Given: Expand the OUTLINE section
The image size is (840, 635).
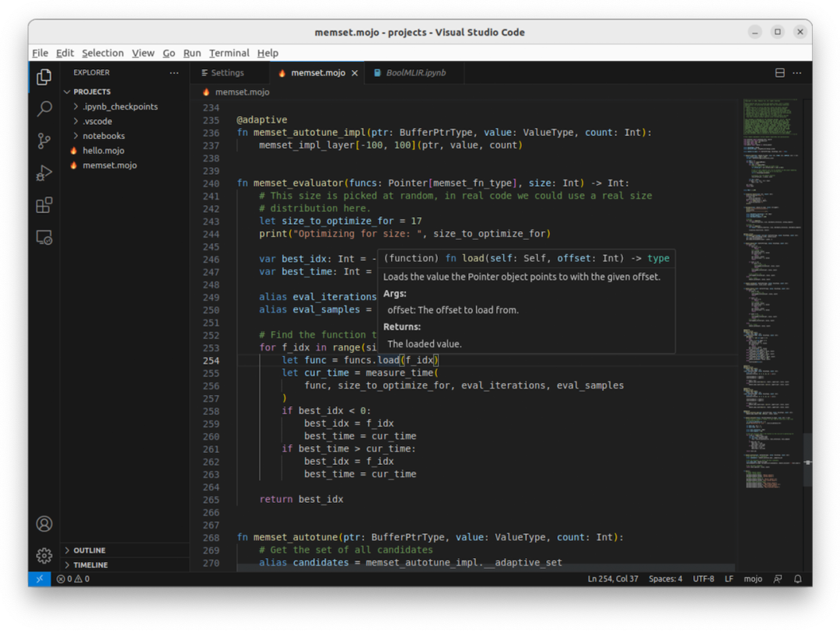Looking at the screenshot, I should 89,550.
